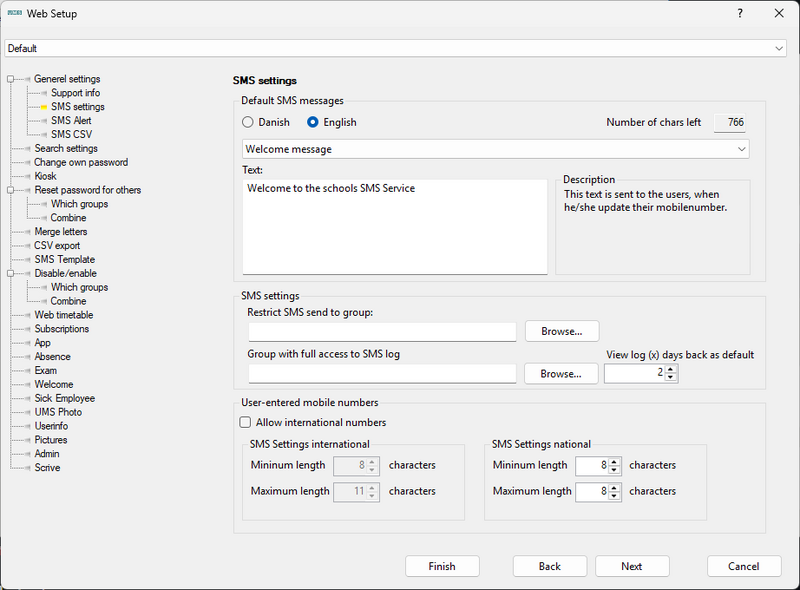800x590 pixels.
Task: Click the Help question mark icon
Action: pyautogui.click(x=738, y=13)
